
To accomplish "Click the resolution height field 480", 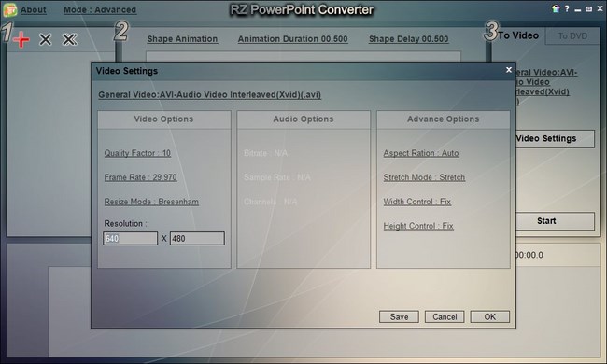I will point(197,238).
